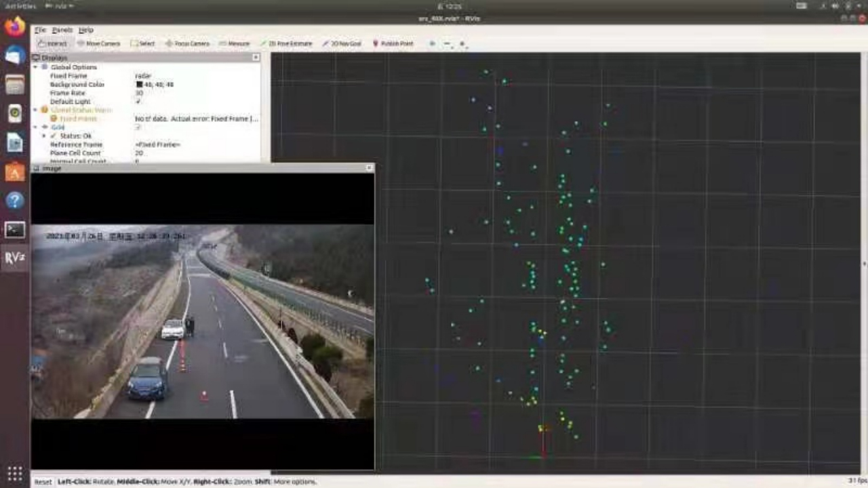Activate the Move Camera tool
Viewport: 868px width, 488px height.
point(99,43)
